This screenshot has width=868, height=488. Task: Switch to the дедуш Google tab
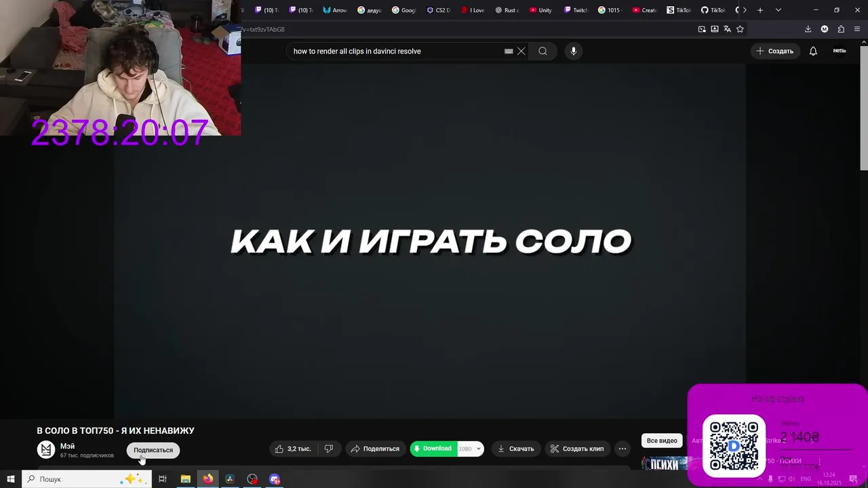(x=370, y=10)
